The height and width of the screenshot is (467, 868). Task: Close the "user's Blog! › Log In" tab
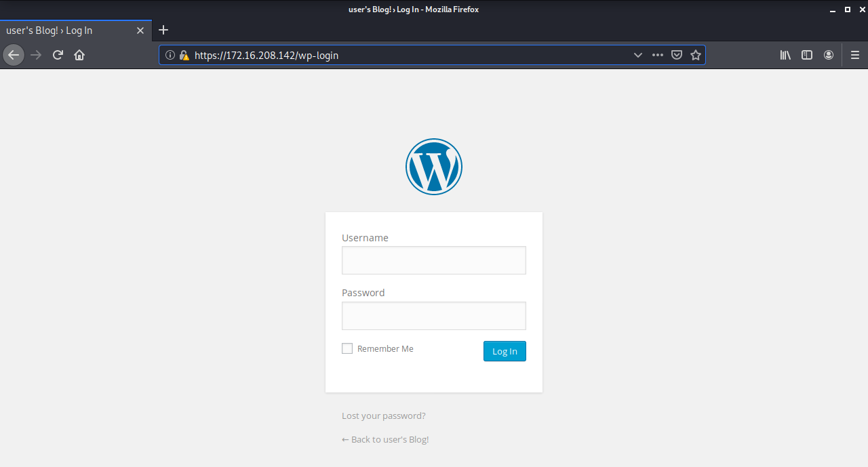coord(140,31)
